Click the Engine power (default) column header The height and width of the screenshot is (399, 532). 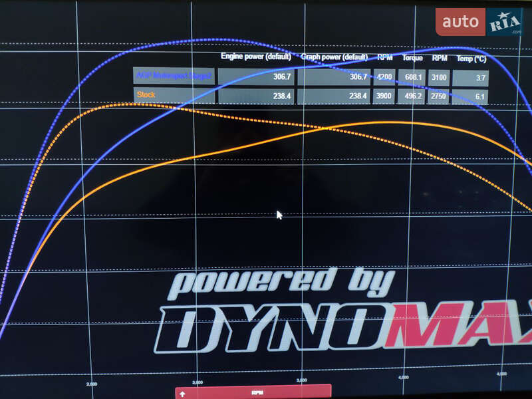pos(256,57)
